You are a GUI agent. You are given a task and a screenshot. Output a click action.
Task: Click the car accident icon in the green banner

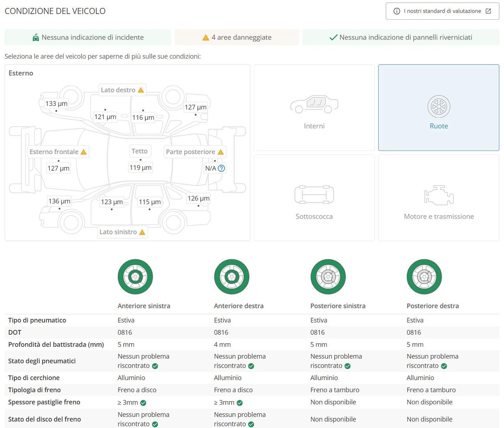(36, 37)
